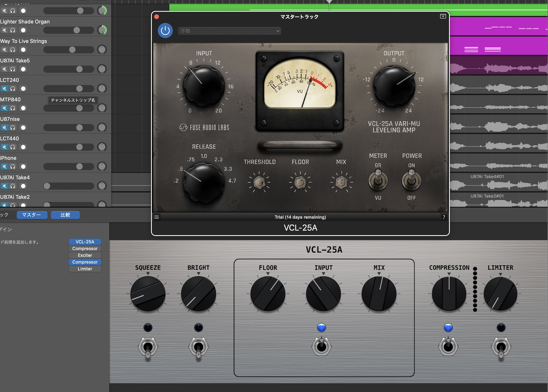Toggle the LIMITER switch in lower panel
Screen dimensions: 548x392
501,348
